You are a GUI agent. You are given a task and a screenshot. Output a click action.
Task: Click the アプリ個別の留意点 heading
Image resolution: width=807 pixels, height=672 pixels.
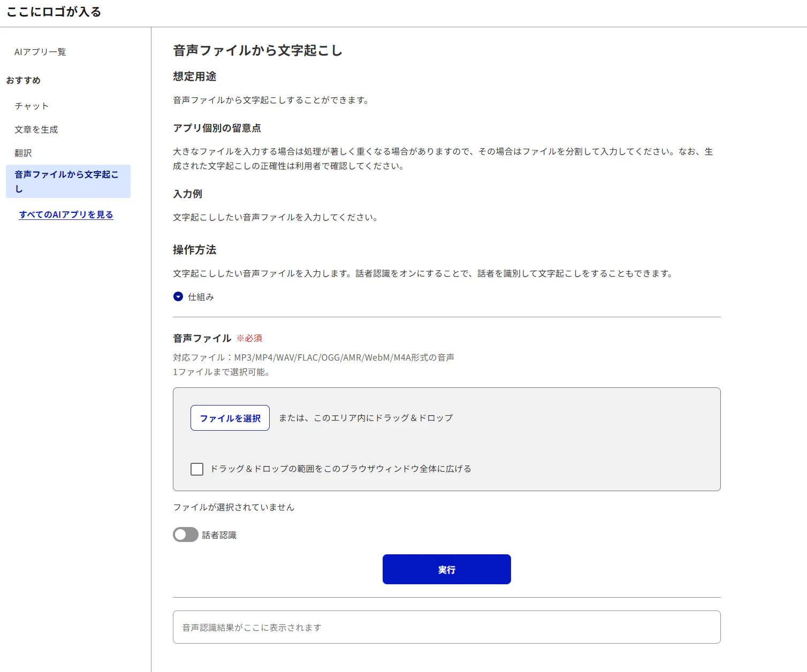pos(217,128)
